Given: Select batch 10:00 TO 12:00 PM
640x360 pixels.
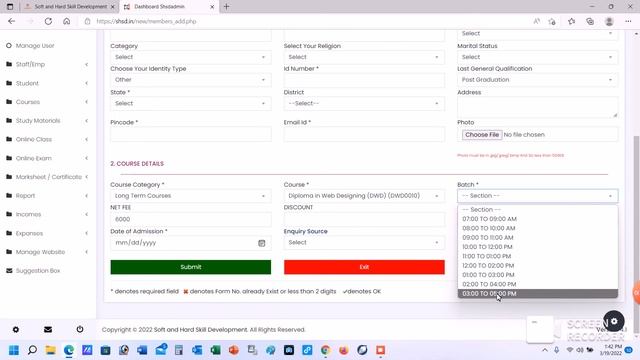Looking at the screenshot, I should tap(538, 247).
